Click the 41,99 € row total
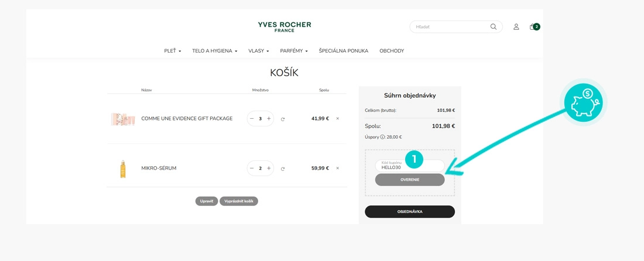 coord(320,119)
